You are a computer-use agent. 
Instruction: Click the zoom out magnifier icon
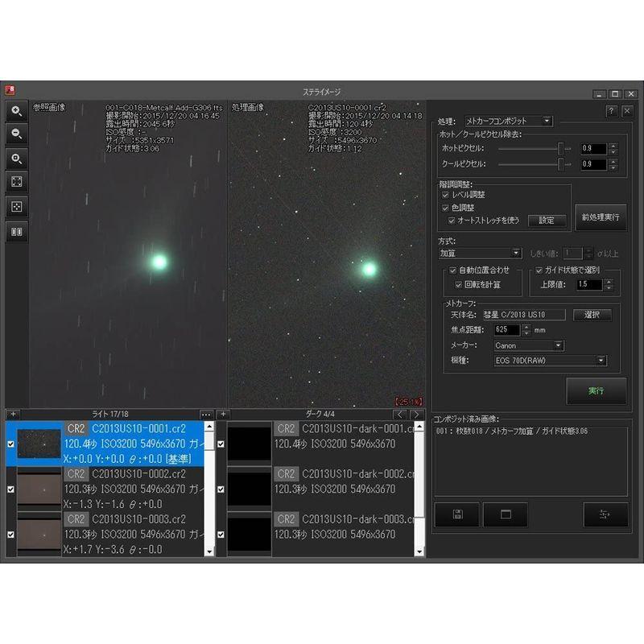(x=16, y=134)
